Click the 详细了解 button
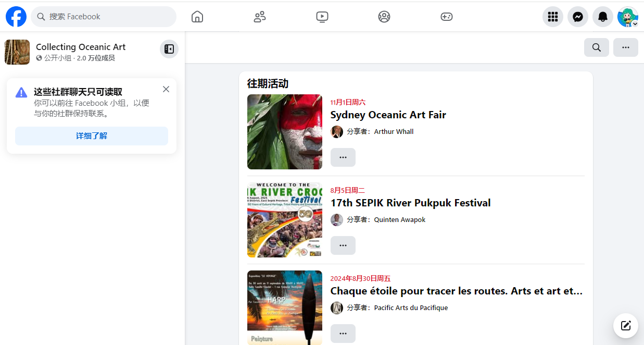 (92, 136)
